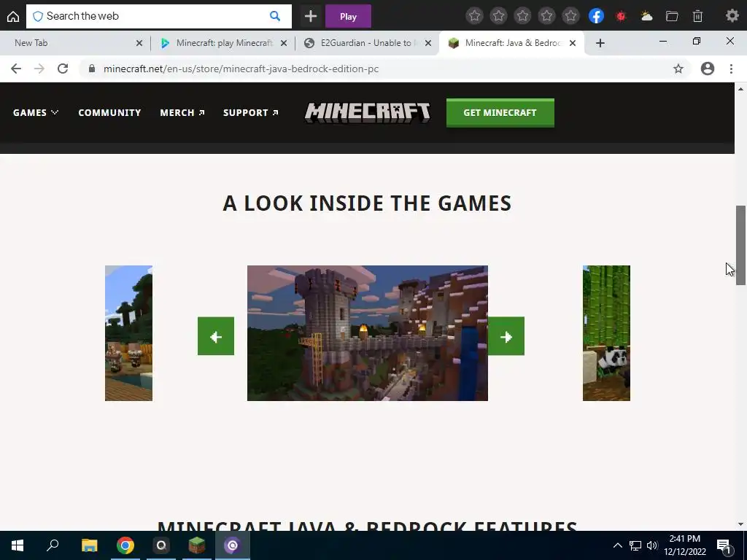Show next carousel image with right arrow
Screen dimensions: 747x560
pyautogui.click(x=506, y=336)
